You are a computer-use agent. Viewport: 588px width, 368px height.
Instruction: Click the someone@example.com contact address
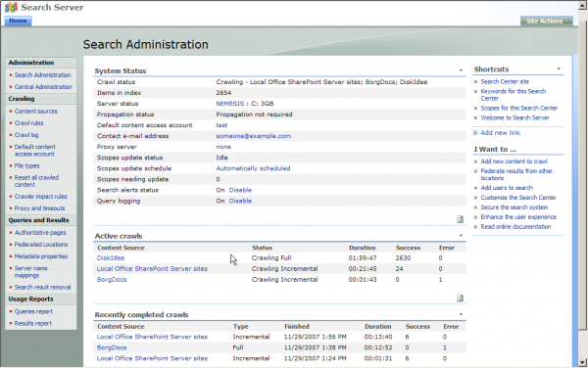[254, 136]
